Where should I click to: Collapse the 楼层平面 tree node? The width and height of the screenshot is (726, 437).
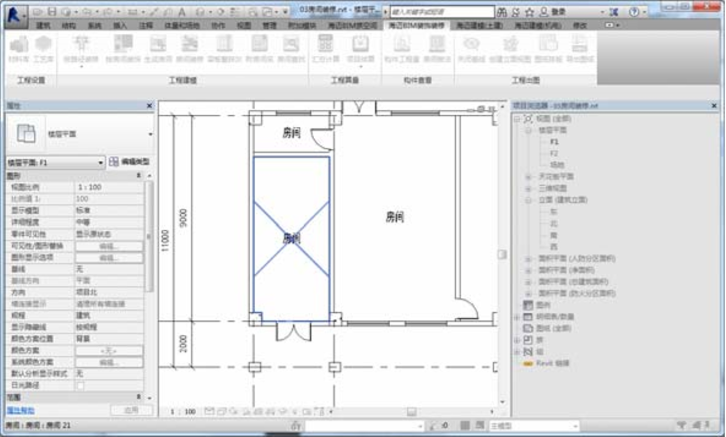pos(528,131)
